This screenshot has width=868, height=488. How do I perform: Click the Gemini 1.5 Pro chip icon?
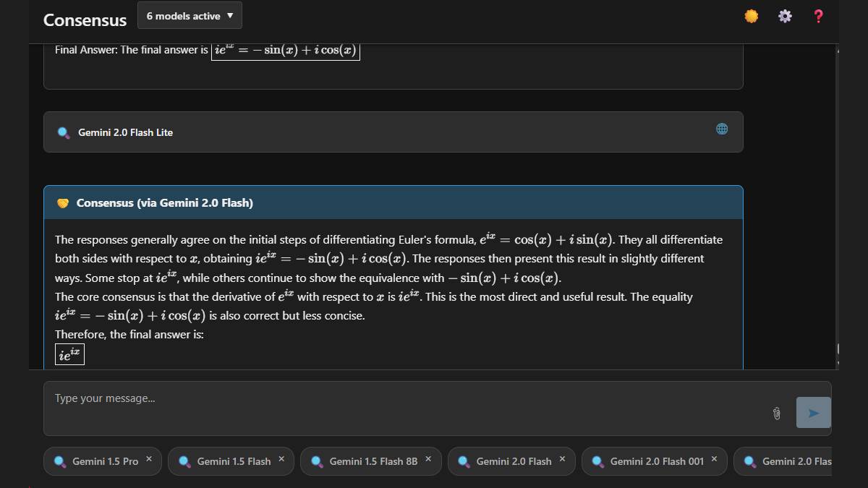[59, 461]
